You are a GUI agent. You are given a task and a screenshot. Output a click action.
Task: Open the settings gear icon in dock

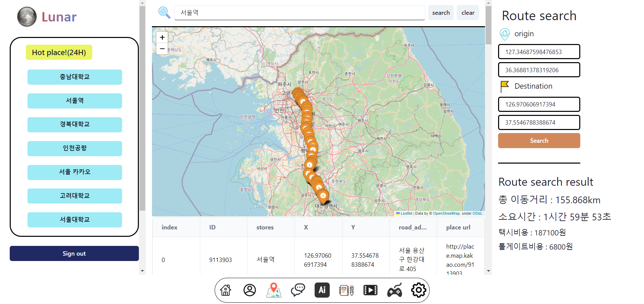[419, 290]
